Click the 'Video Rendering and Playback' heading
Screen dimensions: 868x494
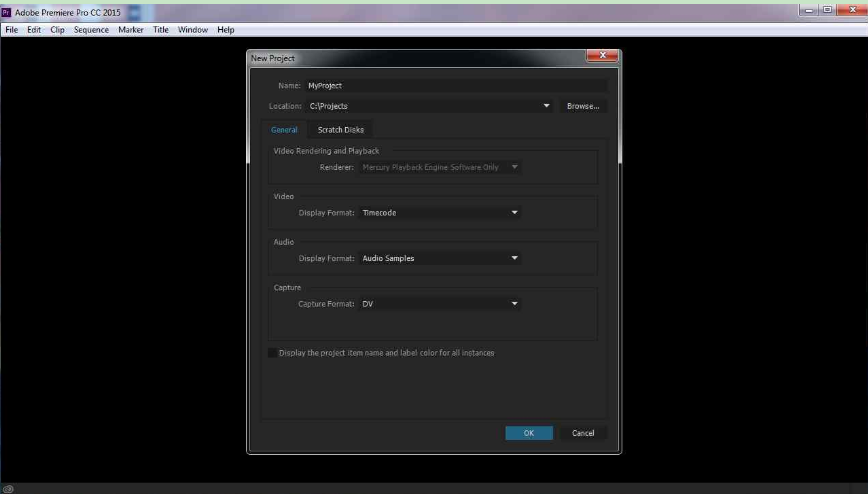(326, 151)
